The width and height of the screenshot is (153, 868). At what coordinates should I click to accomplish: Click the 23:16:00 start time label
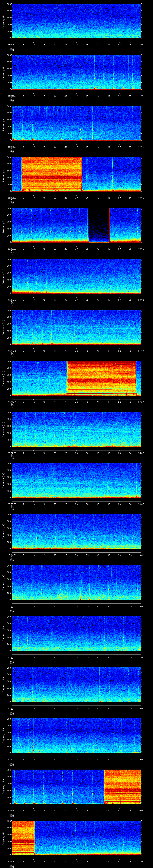tap(12, 147)
